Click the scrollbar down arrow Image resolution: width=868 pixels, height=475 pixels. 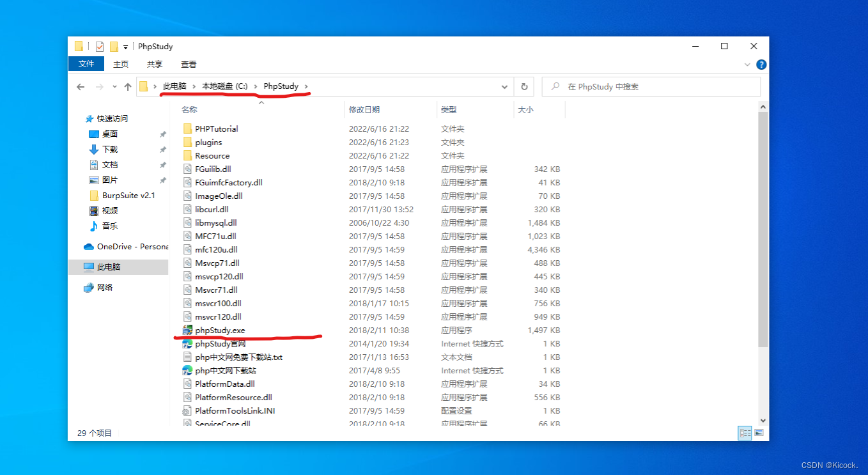(763, 420)
